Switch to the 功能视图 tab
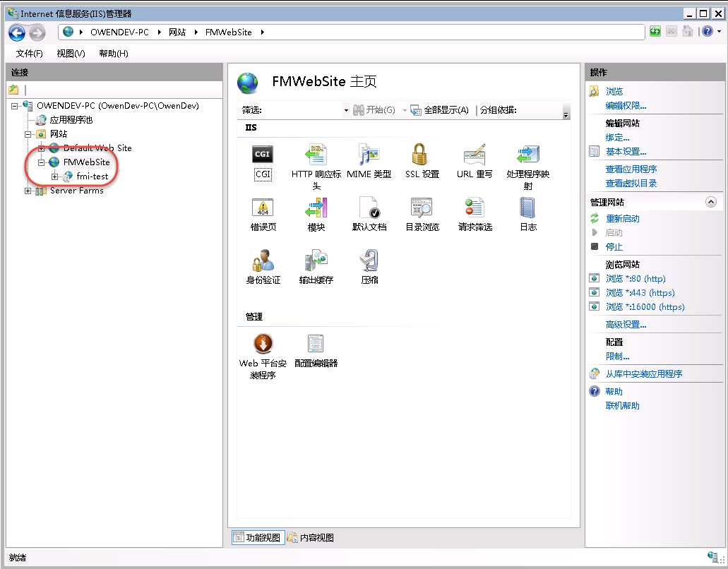This screenshot has width=728, height=569. point(258,537)
